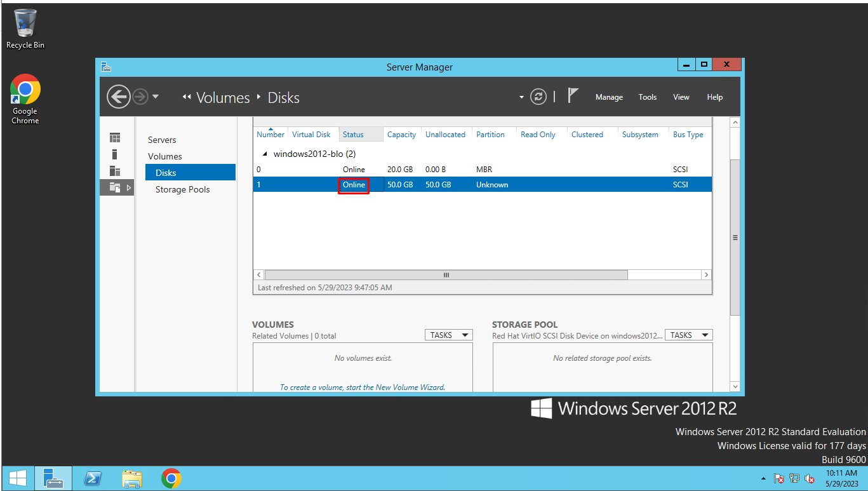
Task: Click the 0.00 B unallocated cell
Action: click(x=435, y=170)
